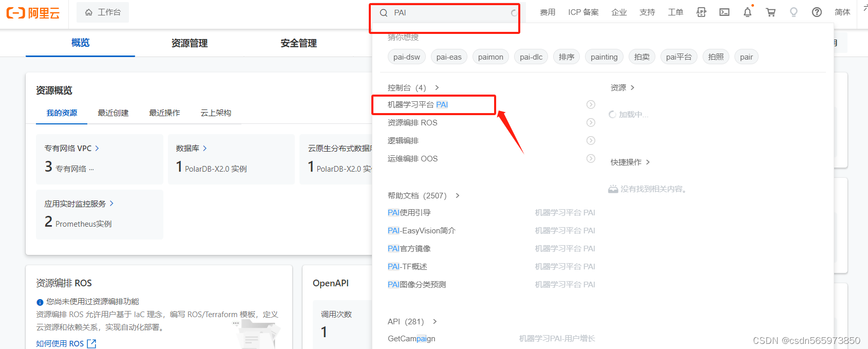The height and width of the screenshot is (349, 868).
Task: Click external link icon after 如何使用 ROS
Action: point(91,343)
